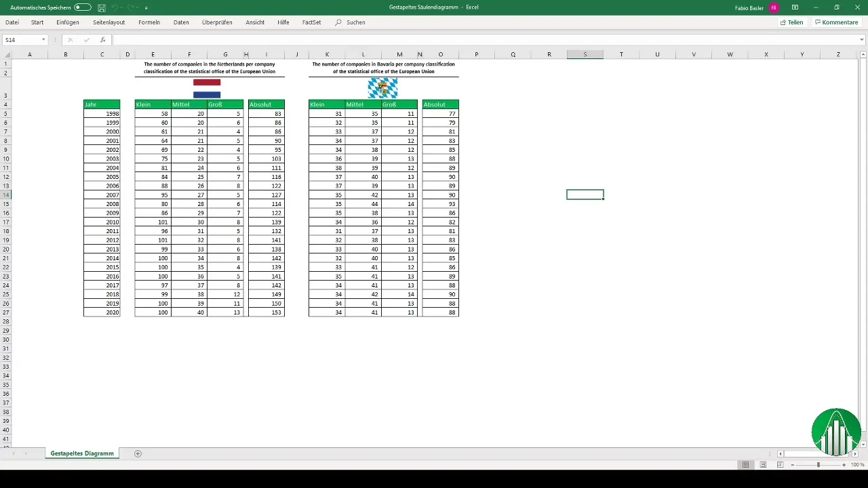868x488 pixels.
Task: Click the Netherlands table title text
Action: pos(210,68)
